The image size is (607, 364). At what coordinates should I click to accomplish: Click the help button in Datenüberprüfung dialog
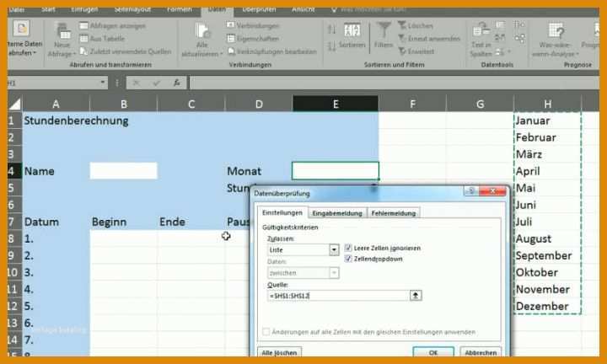click(x=471, y=190)
